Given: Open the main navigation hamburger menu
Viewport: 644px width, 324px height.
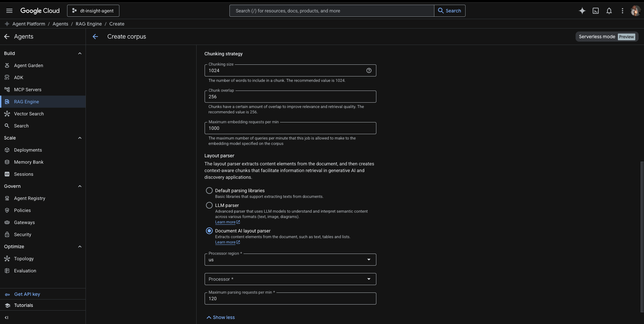Looking at the screenshot, I should pyautogui.click(x=9, y=11).
